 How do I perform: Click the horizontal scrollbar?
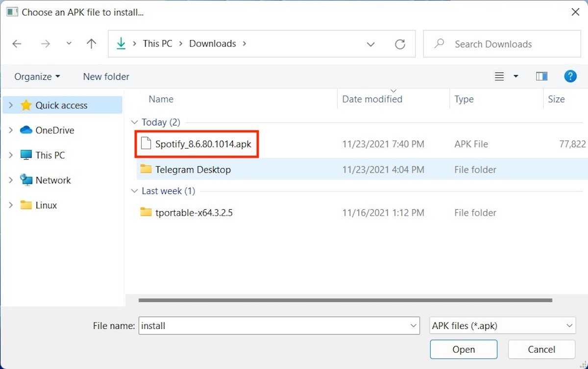coord(345,300)
